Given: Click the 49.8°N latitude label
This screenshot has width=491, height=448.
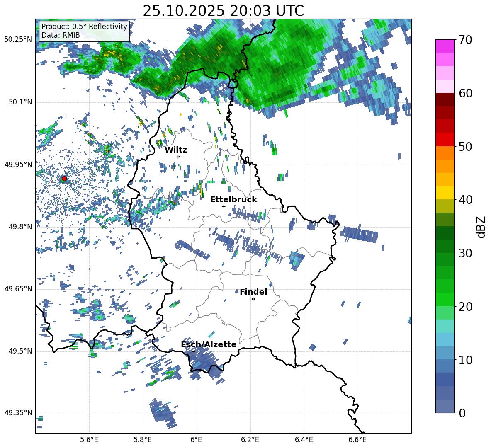Looking at the screenshot, I should pos(20,226).
